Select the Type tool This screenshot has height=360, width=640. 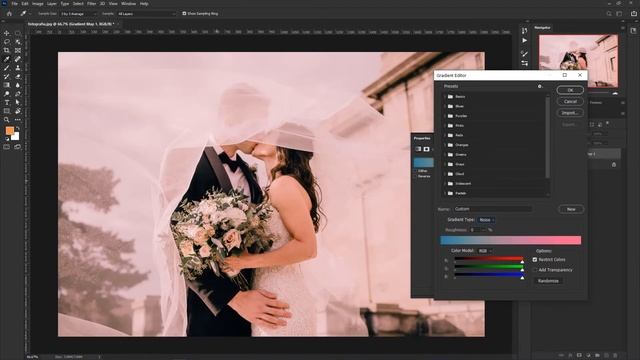point(7,102)
